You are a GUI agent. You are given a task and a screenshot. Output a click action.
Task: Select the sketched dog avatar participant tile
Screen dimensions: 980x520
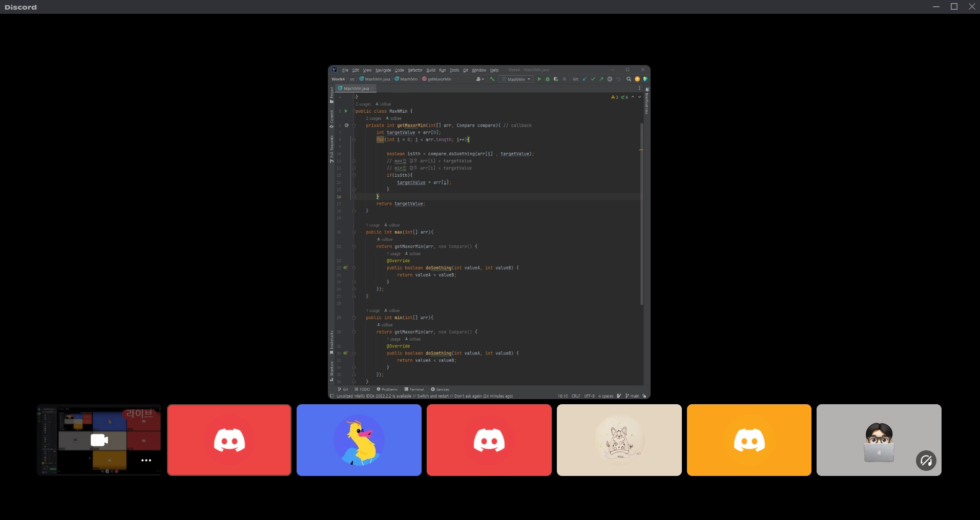(x=619, y=440)
